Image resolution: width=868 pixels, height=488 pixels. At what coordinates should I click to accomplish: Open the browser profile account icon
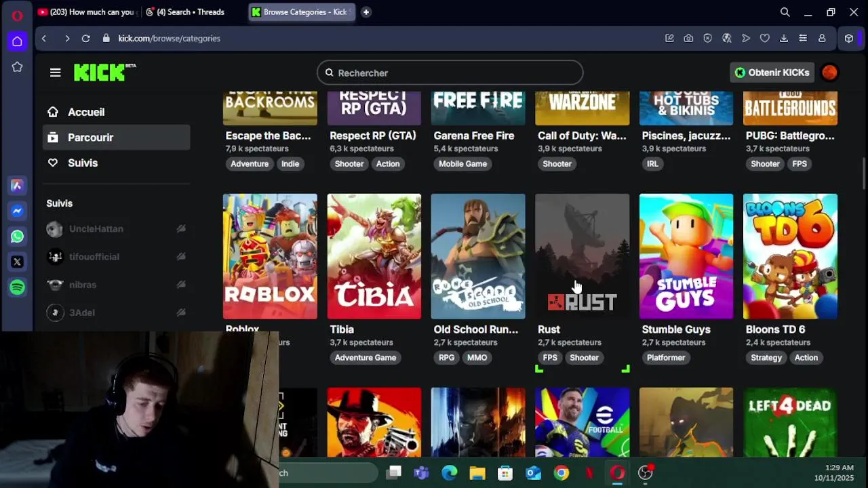[x=821, y=39]
